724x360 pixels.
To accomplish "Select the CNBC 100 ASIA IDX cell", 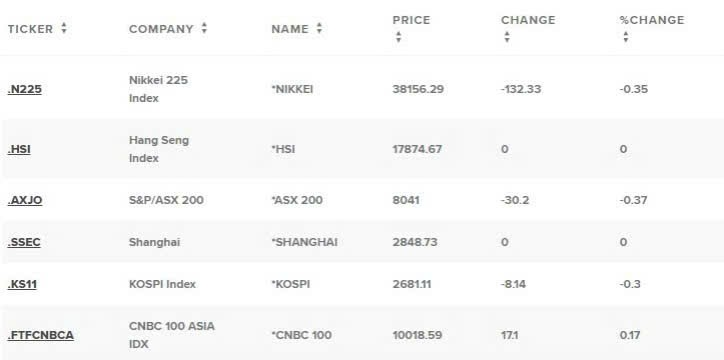I will [172, 335].
